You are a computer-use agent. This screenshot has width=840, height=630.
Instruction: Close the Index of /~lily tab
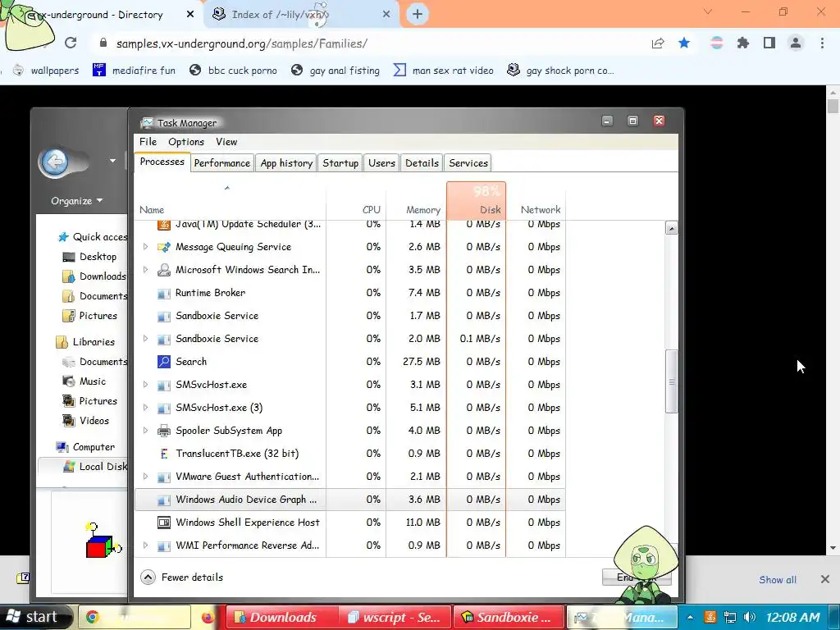[386, 15]
